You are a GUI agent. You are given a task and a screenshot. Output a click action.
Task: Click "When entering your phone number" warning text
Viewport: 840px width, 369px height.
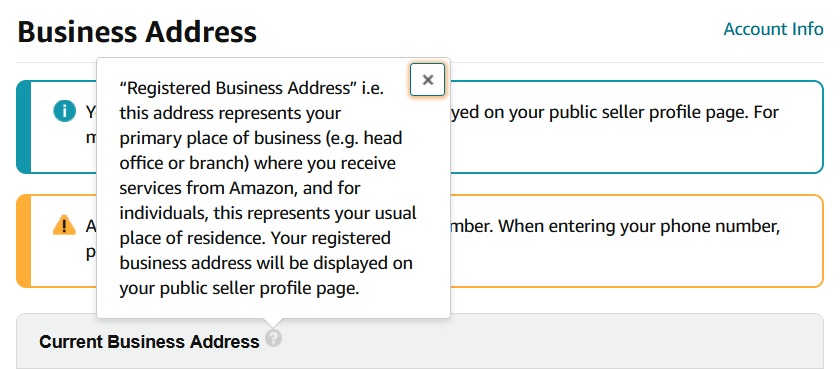click(x=639, y=226)
